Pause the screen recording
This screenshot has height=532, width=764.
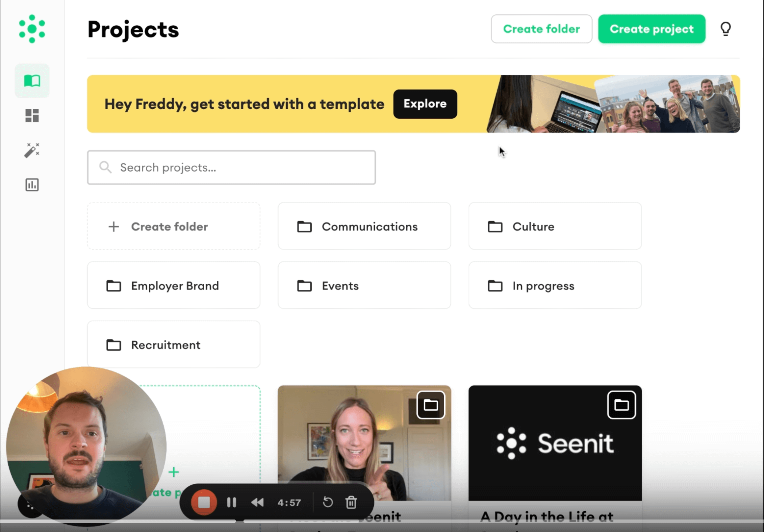pos(232,502)
